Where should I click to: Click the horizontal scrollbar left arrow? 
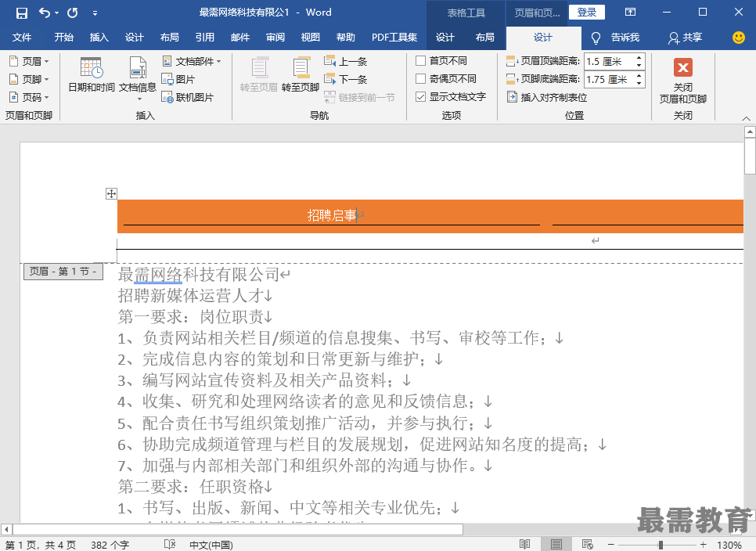coord(6,529)
